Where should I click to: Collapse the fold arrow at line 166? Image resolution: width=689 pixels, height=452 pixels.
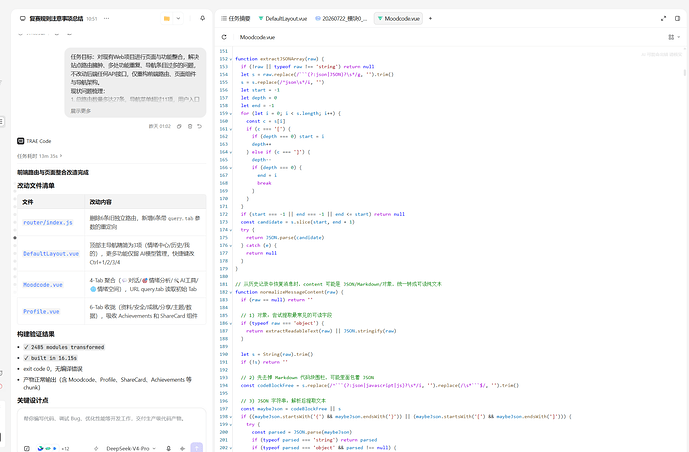point(231,168)
